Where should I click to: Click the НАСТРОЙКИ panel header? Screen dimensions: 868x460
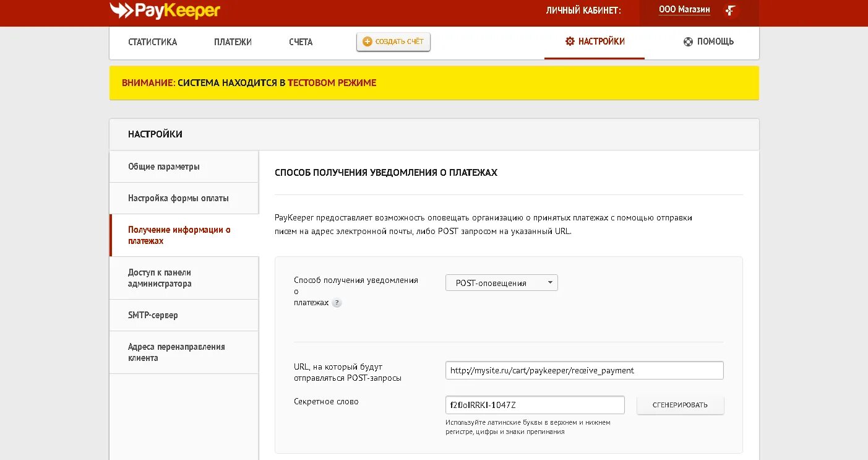click(434, 134)
